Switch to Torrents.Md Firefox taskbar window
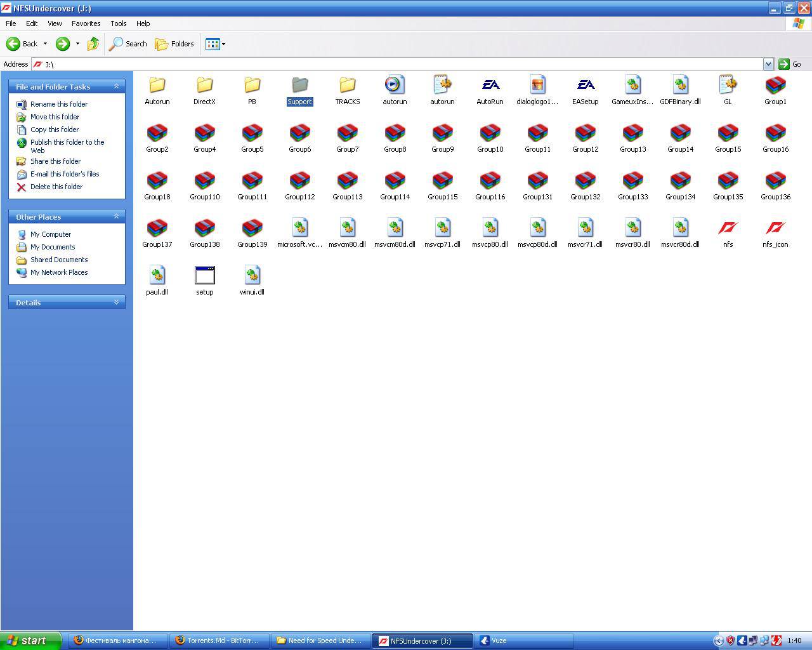 coord(219,640)
